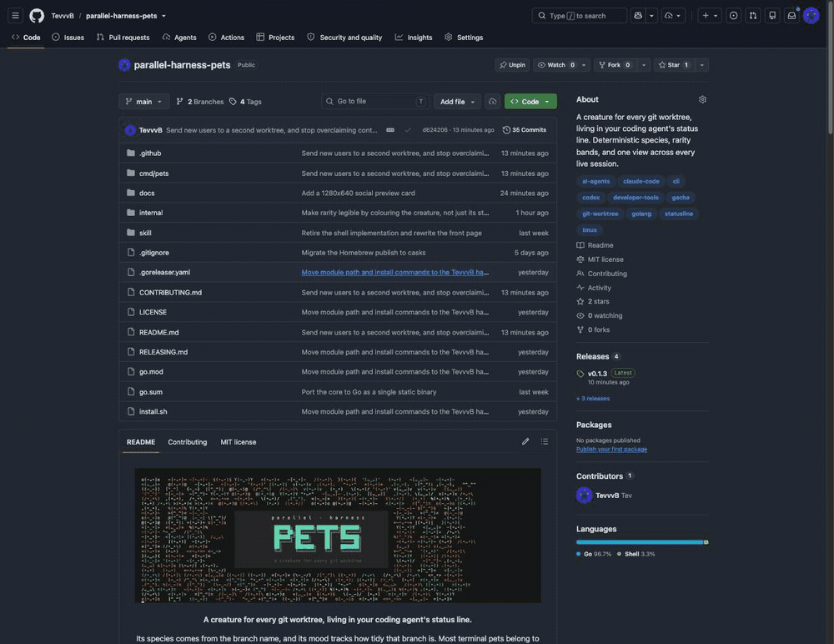The height and width of the screenshot is (644, 834).
Task: Open the commit message ellipsis expander
Action: pyautogui.click(x=389, y=130)
